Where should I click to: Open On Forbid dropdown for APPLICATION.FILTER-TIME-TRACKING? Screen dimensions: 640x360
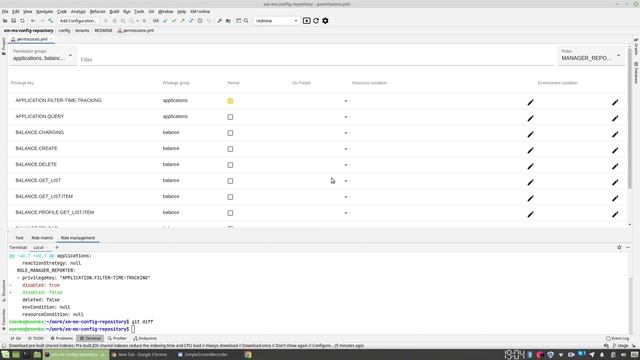346,101
